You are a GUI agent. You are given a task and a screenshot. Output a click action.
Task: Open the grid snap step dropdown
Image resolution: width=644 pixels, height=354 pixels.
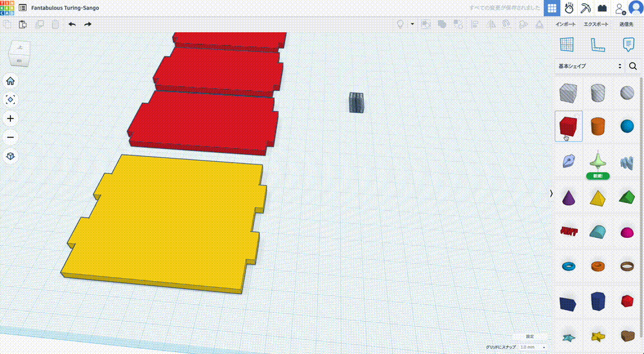pyautogui.click(x=533, y=347)
